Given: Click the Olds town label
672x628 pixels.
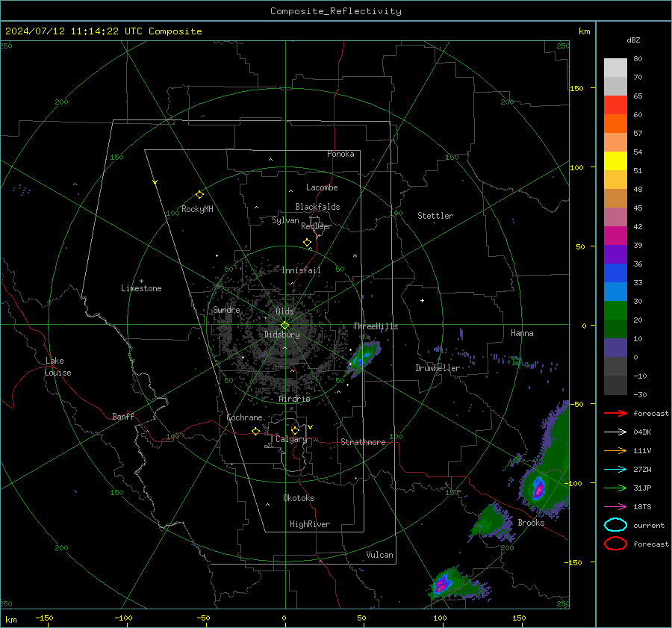Looking at the screenshot, I should pyautogui.click(x=284, y=311).
